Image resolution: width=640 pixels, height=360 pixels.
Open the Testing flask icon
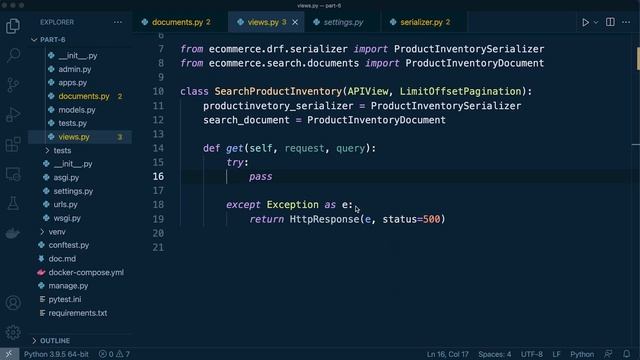13,203
